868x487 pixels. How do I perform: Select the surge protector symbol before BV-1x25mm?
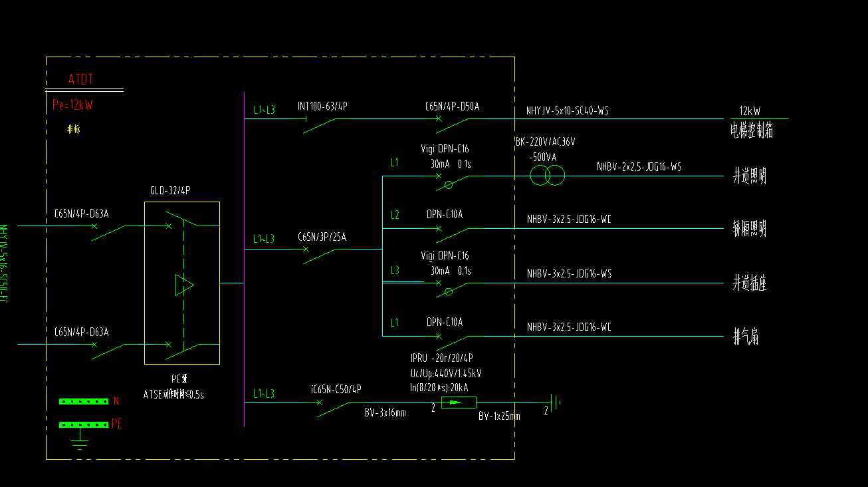459,402
